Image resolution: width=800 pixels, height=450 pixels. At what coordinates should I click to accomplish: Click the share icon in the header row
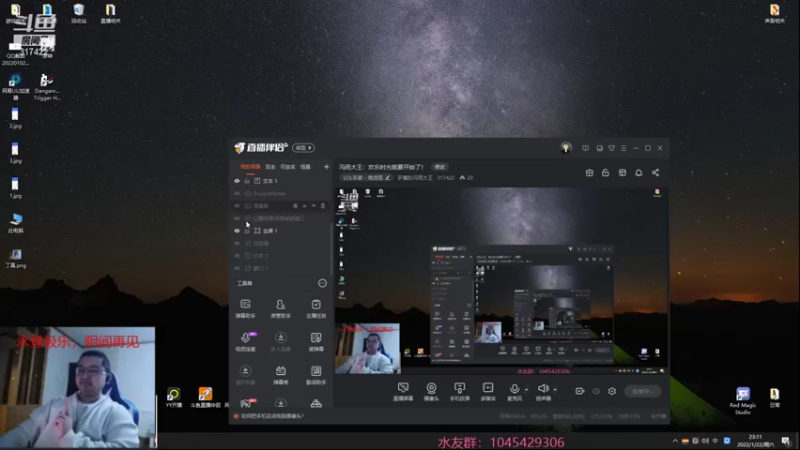click(655, 173)
